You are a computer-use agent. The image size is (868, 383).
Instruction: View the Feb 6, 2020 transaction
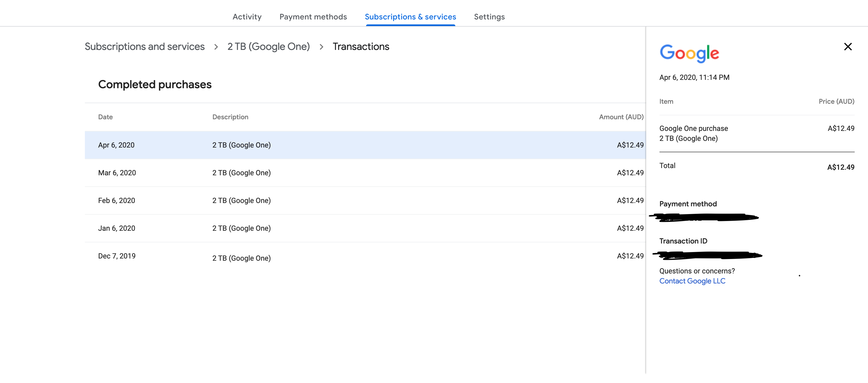click(365, 201)
